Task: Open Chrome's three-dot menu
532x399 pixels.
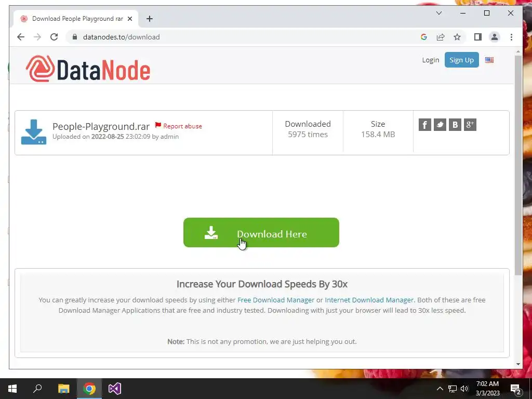Action: [511, 37]
